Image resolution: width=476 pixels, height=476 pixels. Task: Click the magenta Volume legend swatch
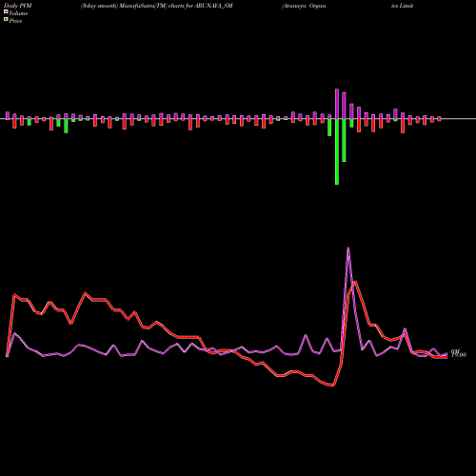pos(6,11)
